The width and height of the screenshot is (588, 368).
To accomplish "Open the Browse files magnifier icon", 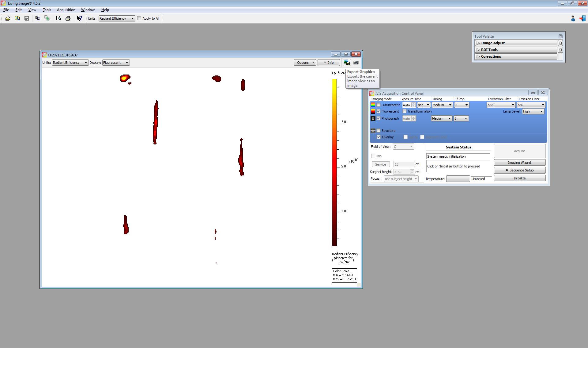I will [17, 18].
